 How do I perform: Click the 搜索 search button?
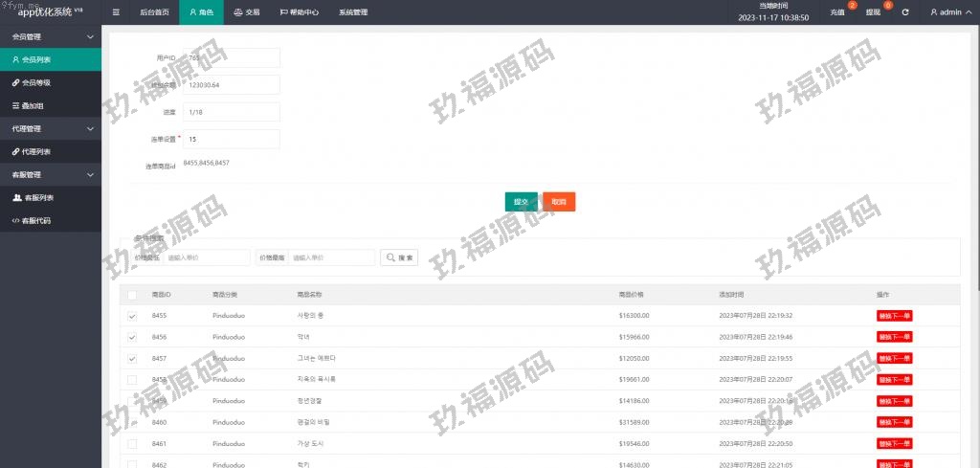pos(400,257)
